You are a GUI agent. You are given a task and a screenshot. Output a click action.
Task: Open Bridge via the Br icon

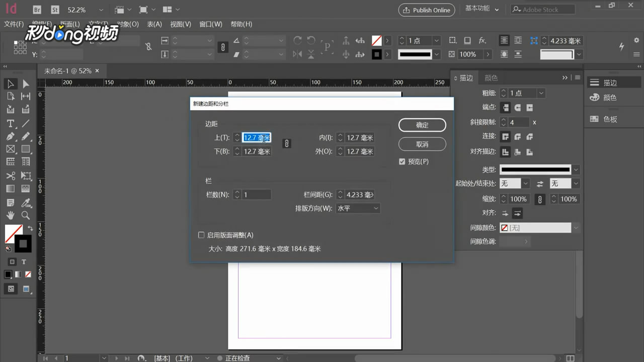(37, 10)
